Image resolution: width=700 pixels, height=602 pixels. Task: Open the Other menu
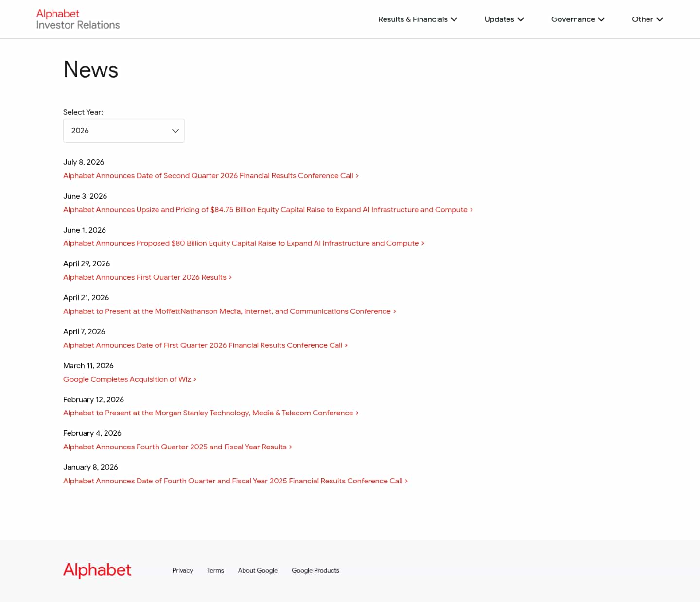647,19
